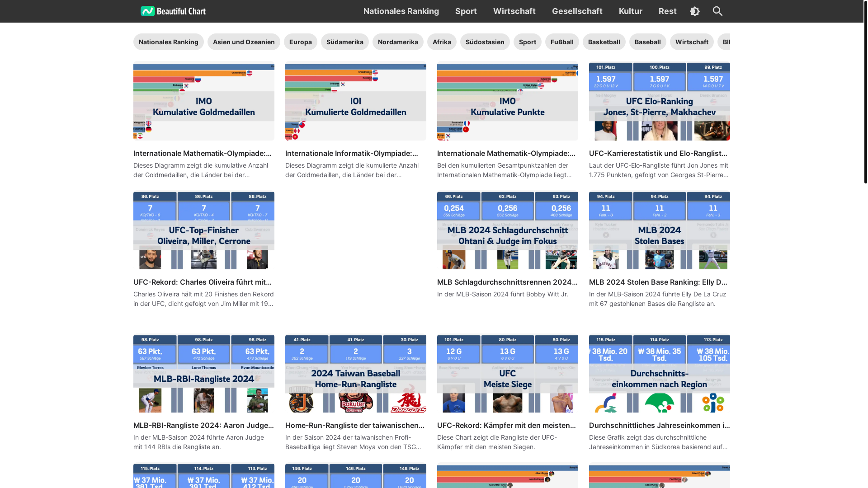Click the Beautiful Chart logo

pos(173,11)
